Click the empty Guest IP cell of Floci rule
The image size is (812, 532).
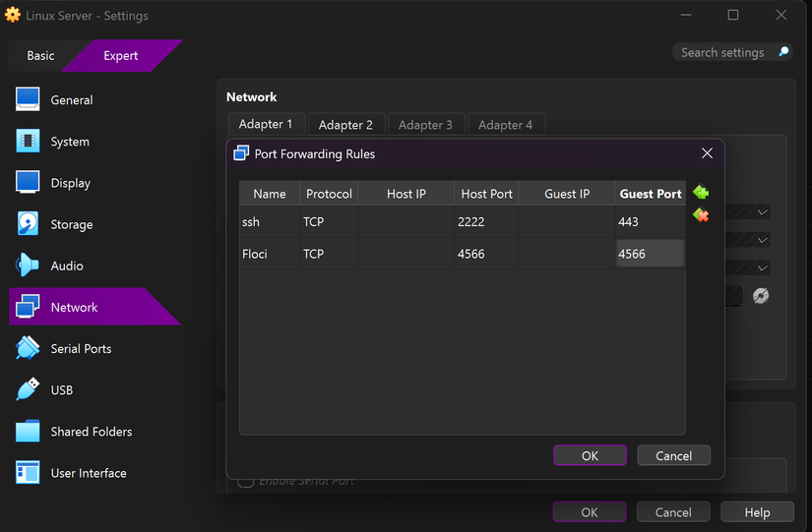567,254
